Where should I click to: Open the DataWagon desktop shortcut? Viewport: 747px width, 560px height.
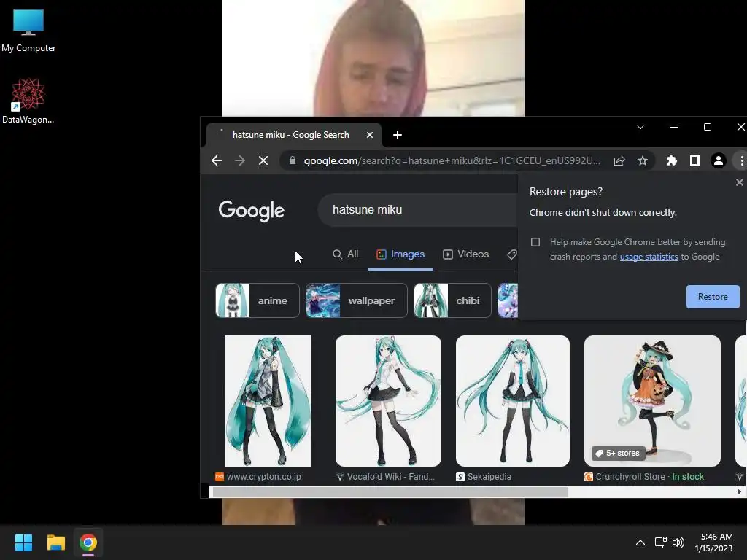pos(28,101)
